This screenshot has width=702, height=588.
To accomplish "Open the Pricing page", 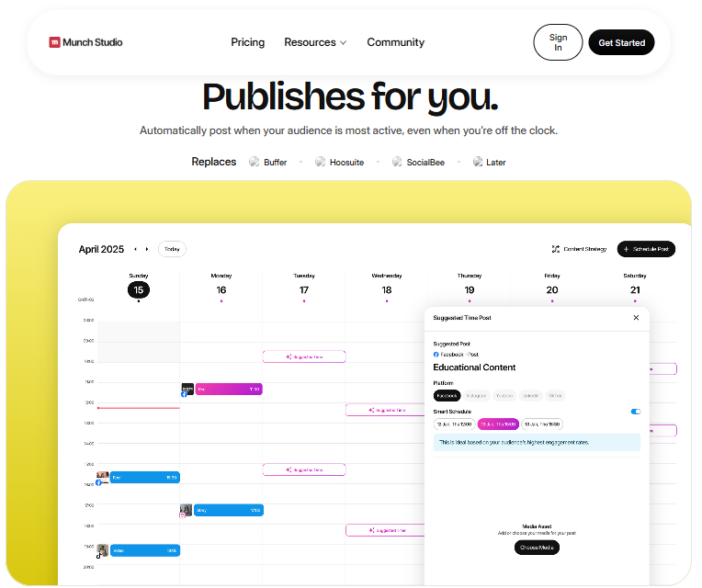I will pyautogui.click(x=247, y=42).
